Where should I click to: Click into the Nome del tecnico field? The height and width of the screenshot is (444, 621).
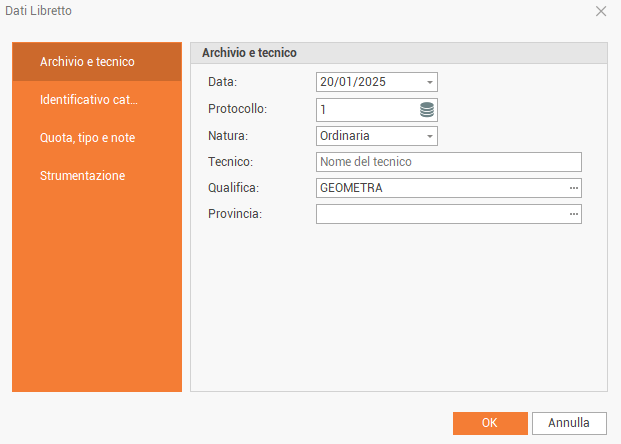448,162
